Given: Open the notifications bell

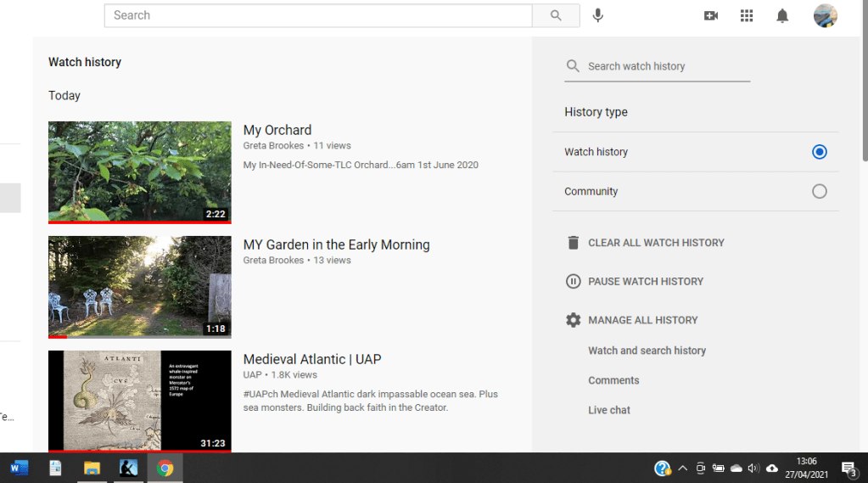Looking at the screenshot, I should point(782,15).
